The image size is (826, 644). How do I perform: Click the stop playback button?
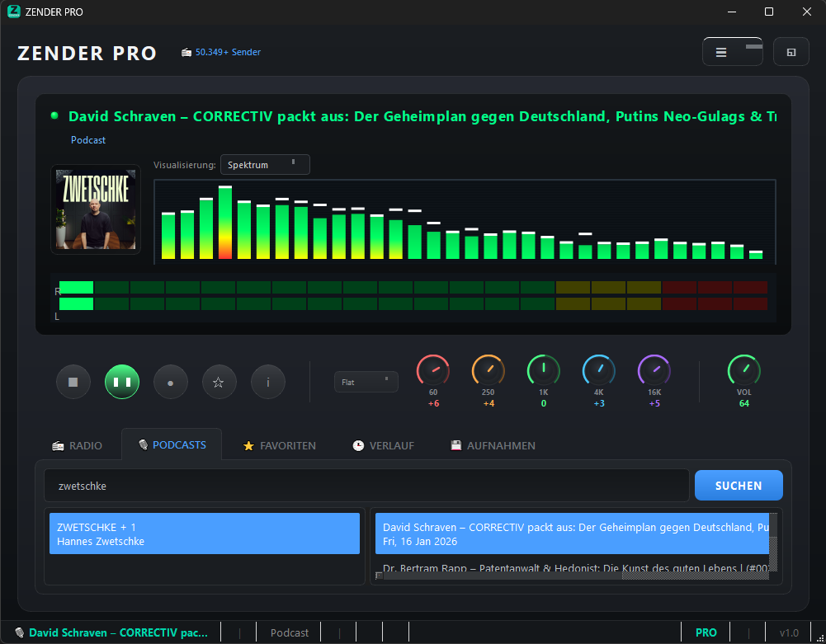click(73, 382)
